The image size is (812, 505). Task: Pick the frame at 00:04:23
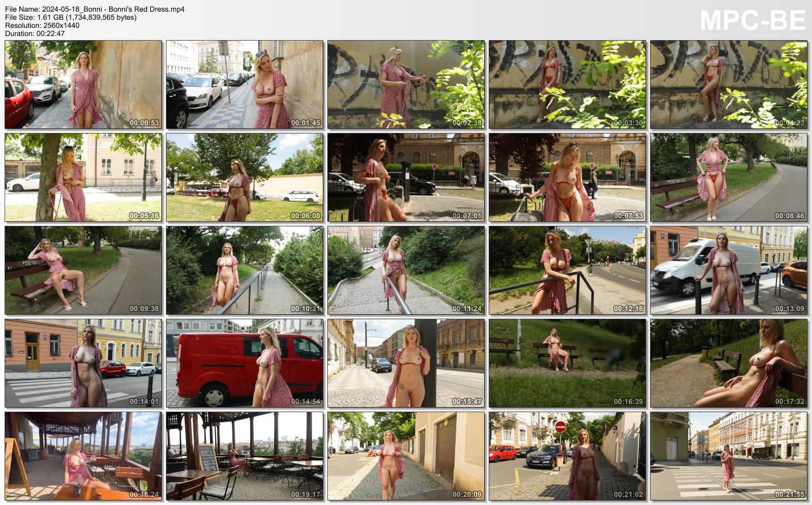click(x=729, y=85)
